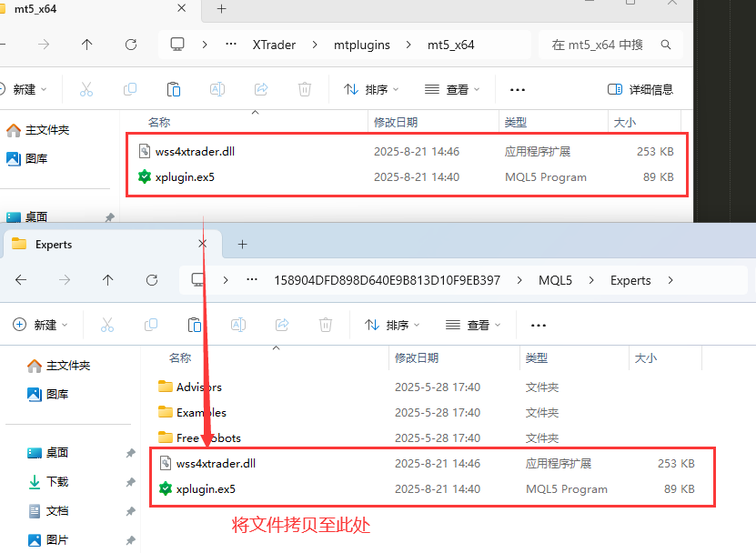Open the 下载 folder in the sidebar
This screenshot has height=553, width=756.
coord(57,481)
